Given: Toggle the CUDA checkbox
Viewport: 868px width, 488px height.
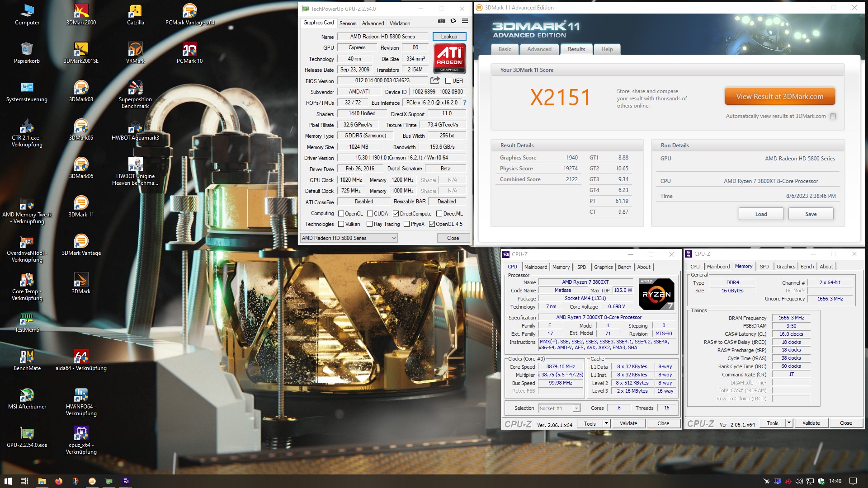Looking at the screenshot, I should (370, 214).
